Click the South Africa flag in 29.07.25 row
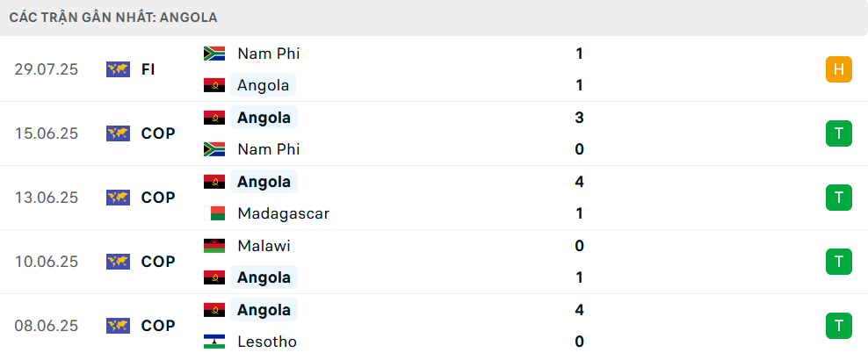Viewport: 868px width, 353px height. pyautogui.click(x=214, y=53)
